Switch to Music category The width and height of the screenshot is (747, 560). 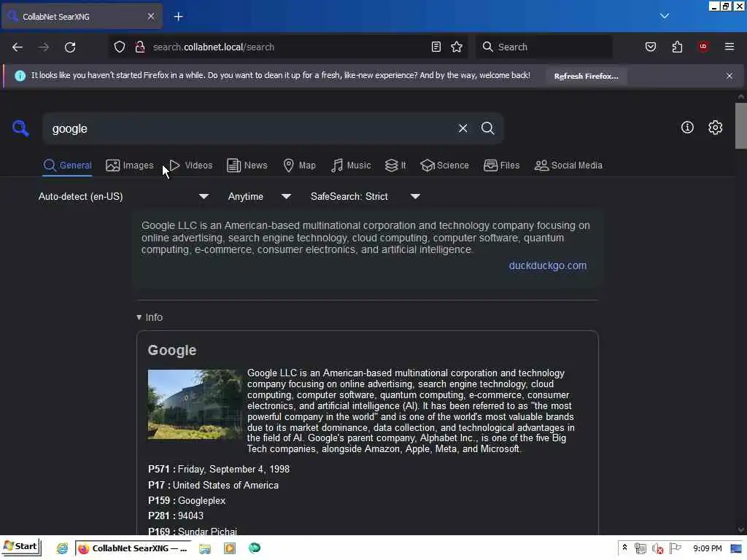tap(351, 166)
